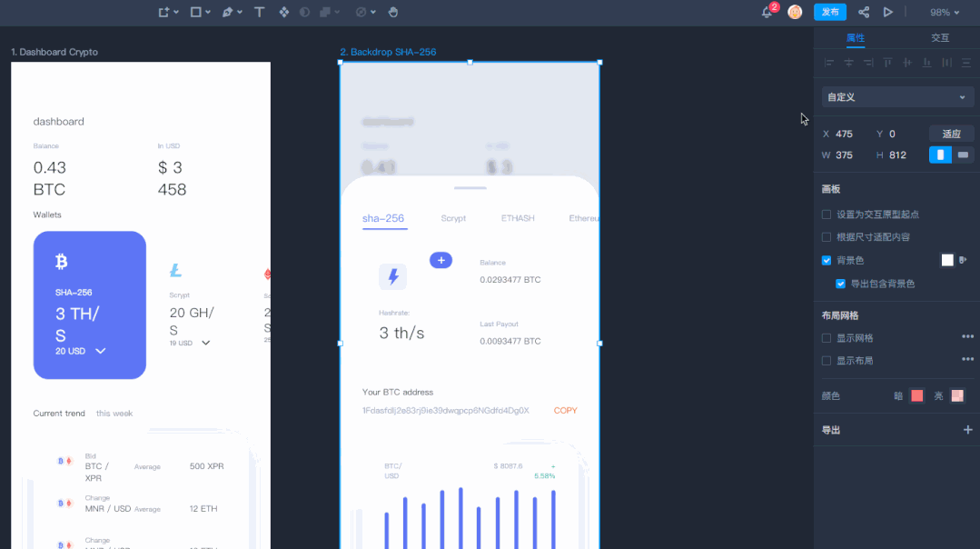Image resolution: width=980 pixels, height=549 pixels.
Task: Select artboard title 2. Backdrop SHA-256
Action: [x=388, y=52]
